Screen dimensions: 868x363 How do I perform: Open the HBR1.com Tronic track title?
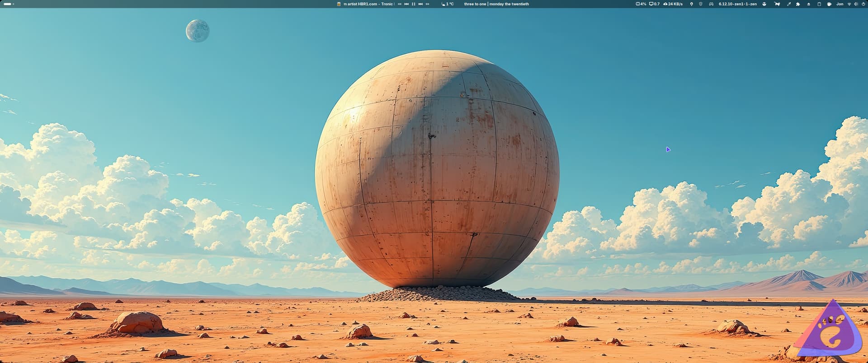tap(368, 4)
